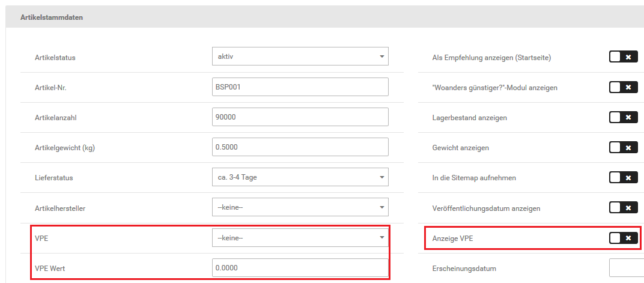Click the X icon on Anzeige VPE switch

628,238
